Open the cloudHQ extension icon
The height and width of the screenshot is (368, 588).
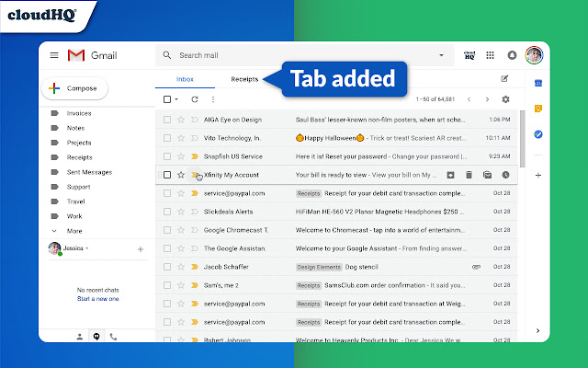point(469,55)
